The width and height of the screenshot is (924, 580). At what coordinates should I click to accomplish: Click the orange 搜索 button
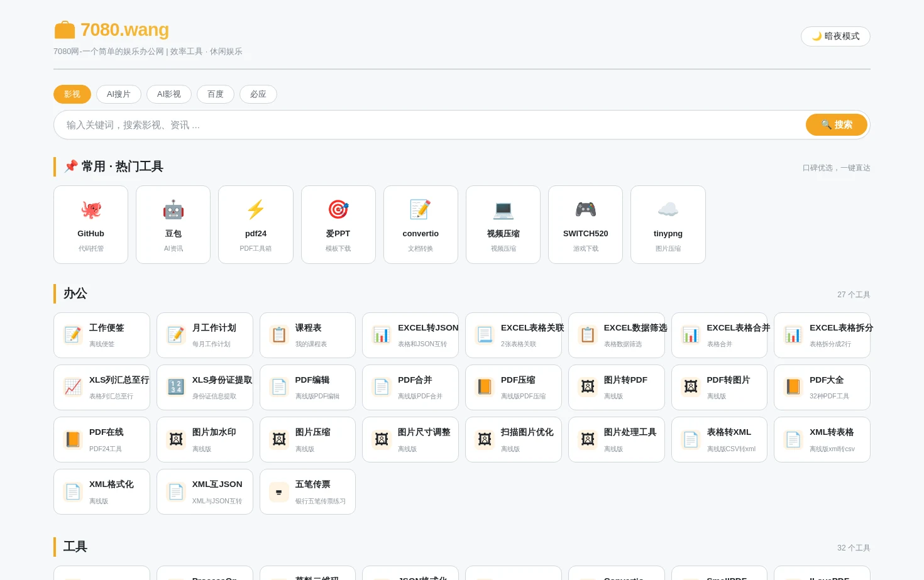click(x=837, y=125)
